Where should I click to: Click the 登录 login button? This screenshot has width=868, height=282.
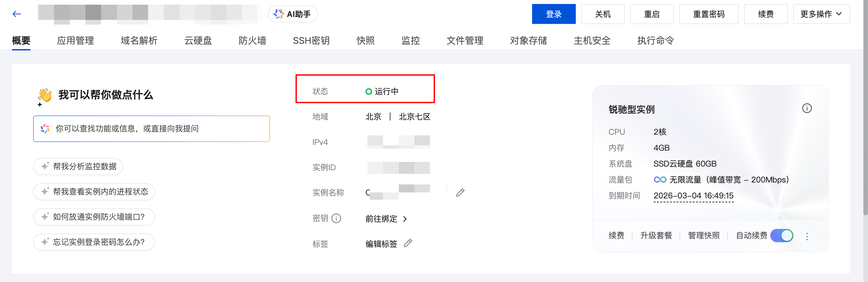click(x=554, y=14)
